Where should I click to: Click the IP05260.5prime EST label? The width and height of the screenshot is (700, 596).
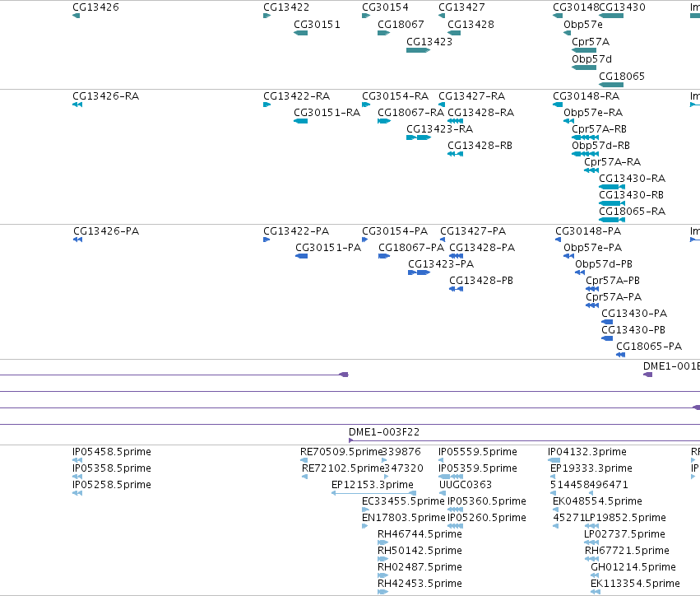(x=487, y=518)
